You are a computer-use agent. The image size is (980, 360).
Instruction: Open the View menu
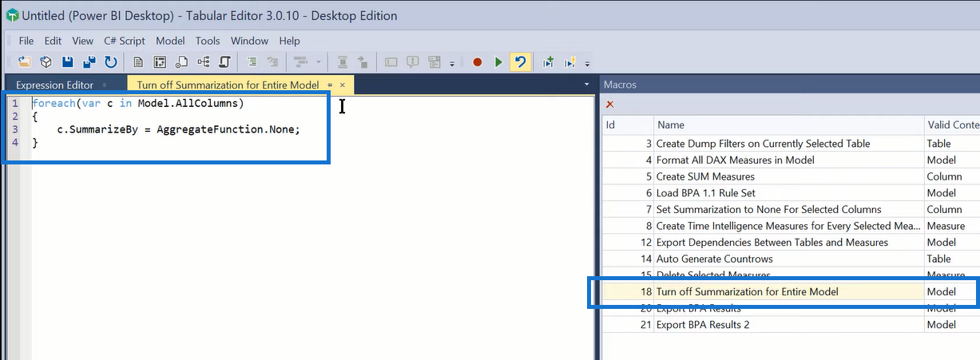[x=82, y=41]
